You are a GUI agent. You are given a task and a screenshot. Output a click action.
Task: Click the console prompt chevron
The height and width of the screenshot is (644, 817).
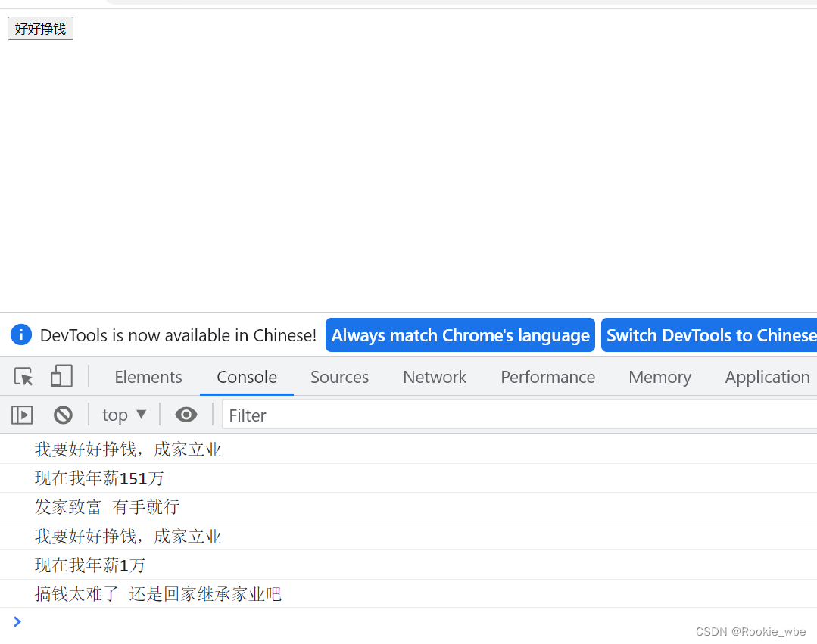pos(17,621)
